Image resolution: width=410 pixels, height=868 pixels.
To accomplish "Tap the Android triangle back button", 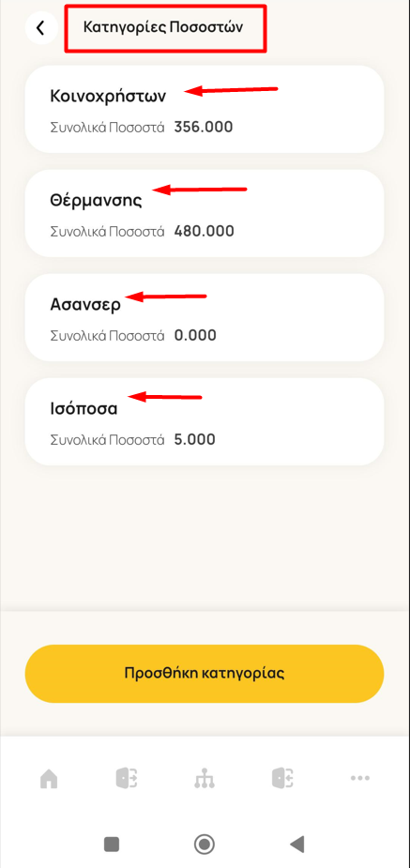I will click(x=297, y=844).
